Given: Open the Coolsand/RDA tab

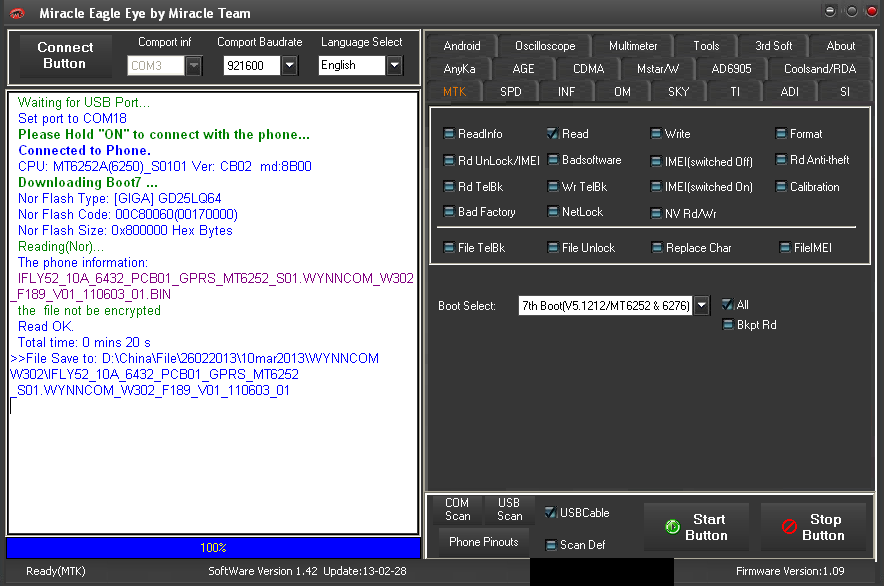Looking at the screenshot, I should [x=820, y=69].
